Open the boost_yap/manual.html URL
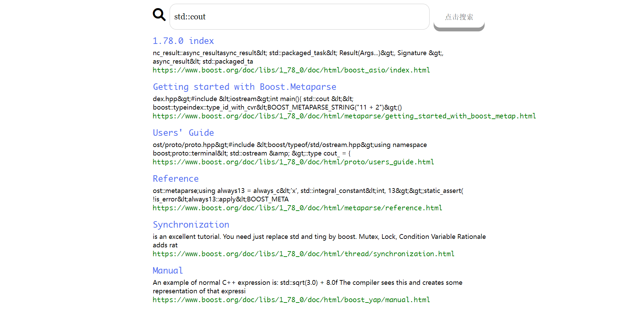This screenshot has width=644, height=311. (x=291, y=300)
